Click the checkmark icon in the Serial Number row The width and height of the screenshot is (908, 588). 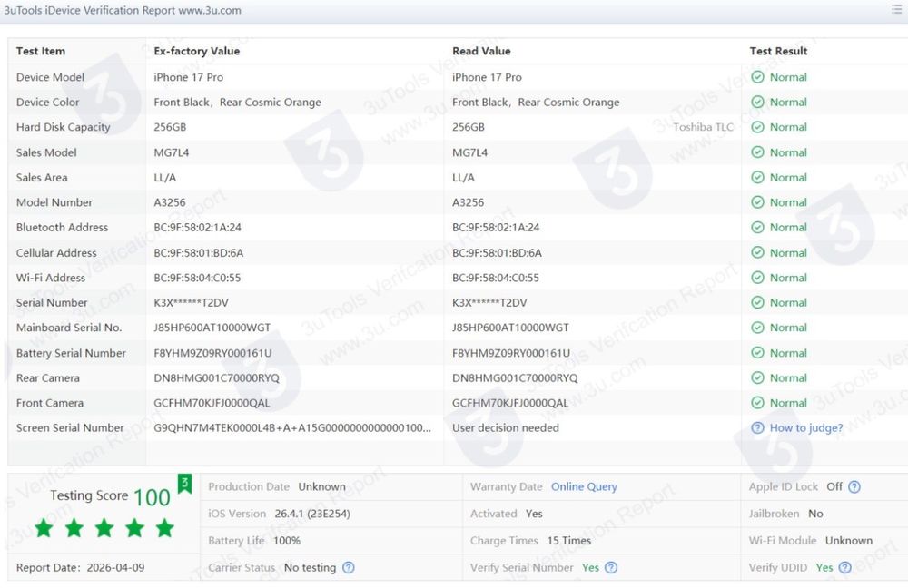pos(757,302)
